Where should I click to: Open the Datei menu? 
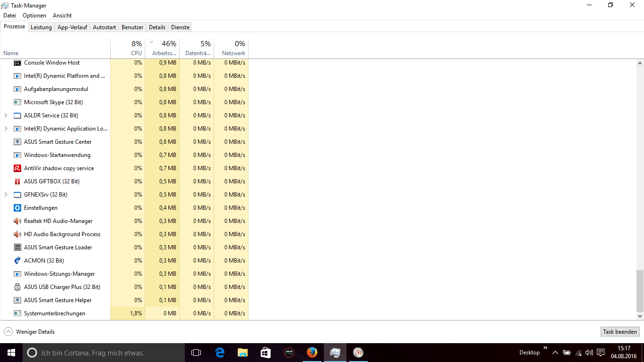[9, 16]
